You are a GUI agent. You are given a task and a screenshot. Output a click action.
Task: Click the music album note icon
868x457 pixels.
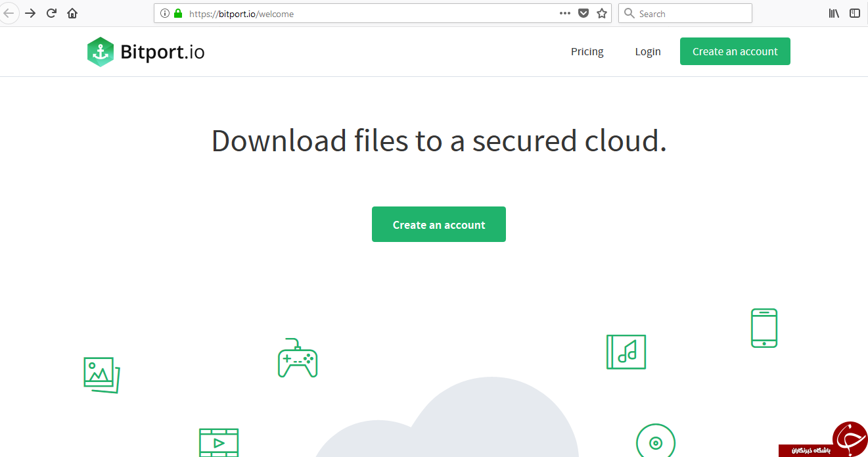tap(626, 352)
